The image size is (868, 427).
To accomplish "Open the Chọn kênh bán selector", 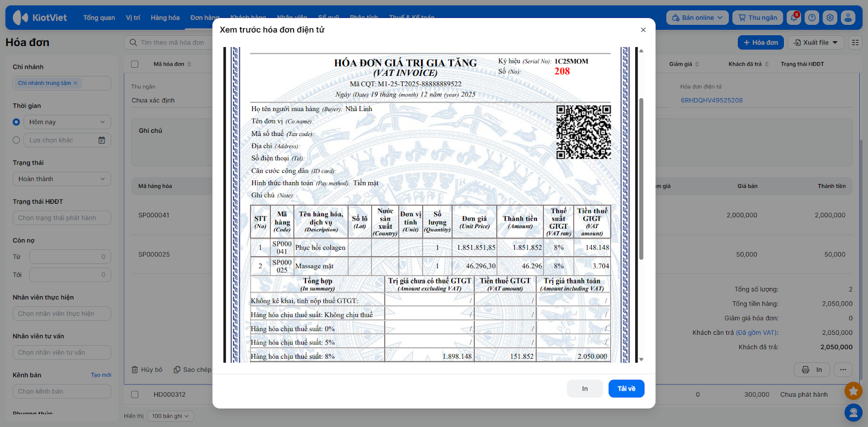I will pyautogui.click(x=62, y=391).
